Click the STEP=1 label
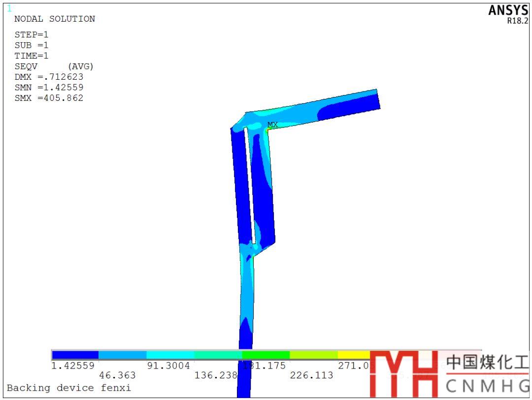 [32, 34]
